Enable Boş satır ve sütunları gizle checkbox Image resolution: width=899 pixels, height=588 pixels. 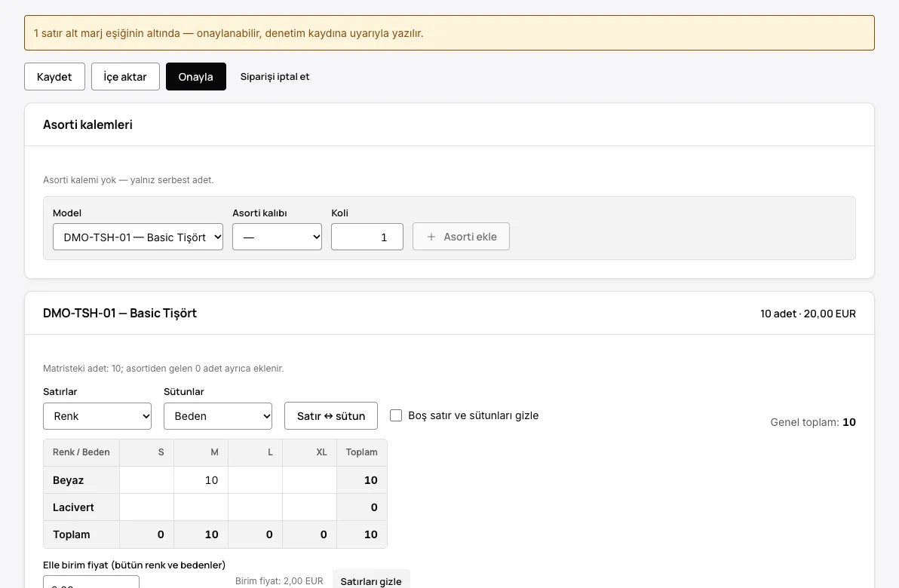[396, 415]
